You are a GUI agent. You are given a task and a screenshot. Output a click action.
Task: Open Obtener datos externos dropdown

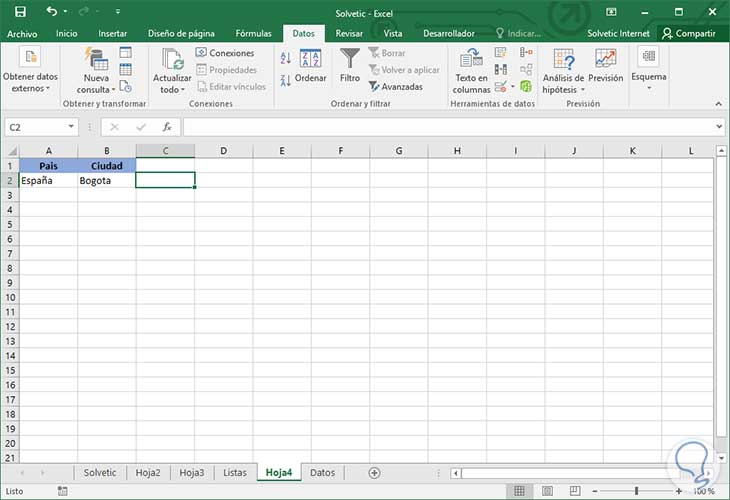tap(30, 70)
